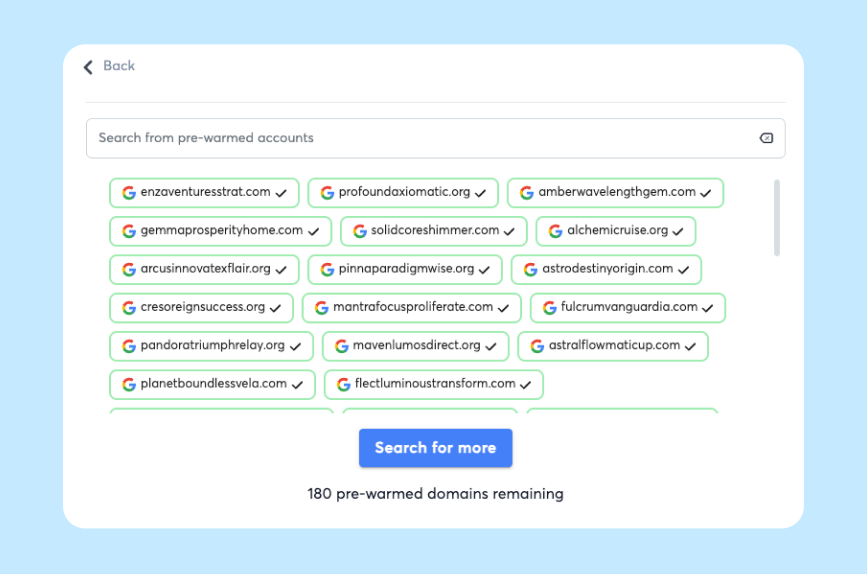Screen dimensions: 867x574
Task: Click Google logo beside pandoratriumphrelay.org
Action: (x=129, y=346)
